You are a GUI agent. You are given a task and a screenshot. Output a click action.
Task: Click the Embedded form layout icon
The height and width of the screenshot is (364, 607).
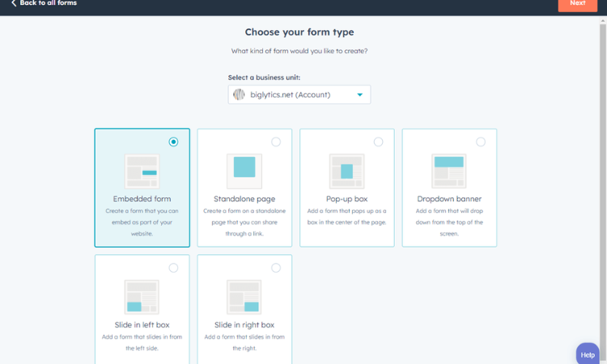(x=142, y=171)
